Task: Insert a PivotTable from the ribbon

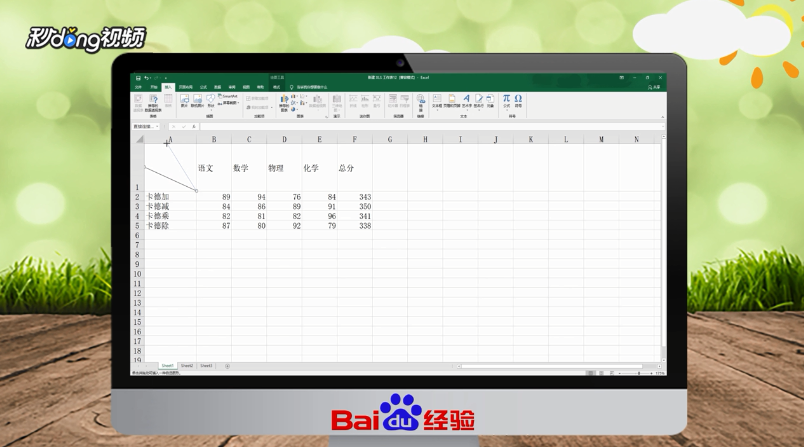Action: [138, 103]
